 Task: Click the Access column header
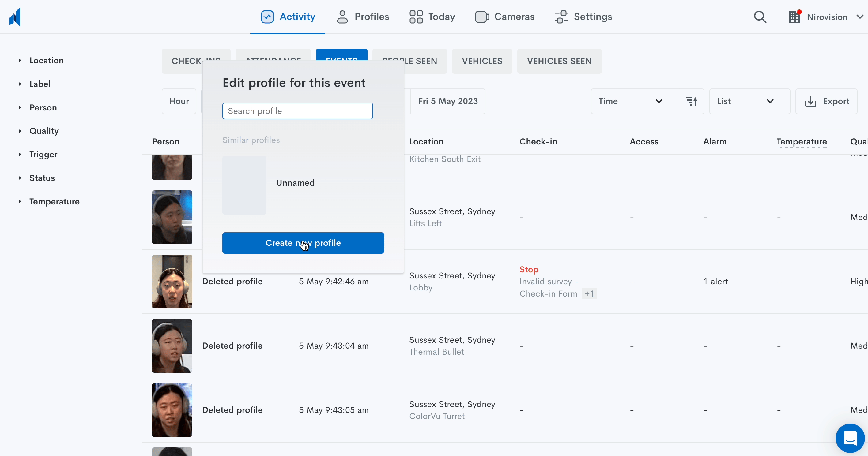point(644,142)
